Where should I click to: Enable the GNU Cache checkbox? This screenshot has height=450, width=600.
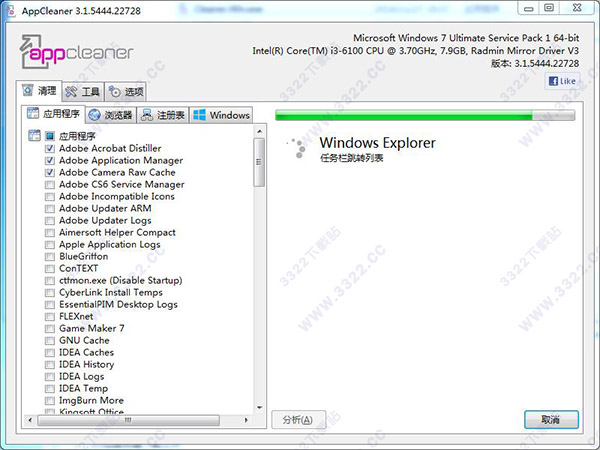click(50, 341)
